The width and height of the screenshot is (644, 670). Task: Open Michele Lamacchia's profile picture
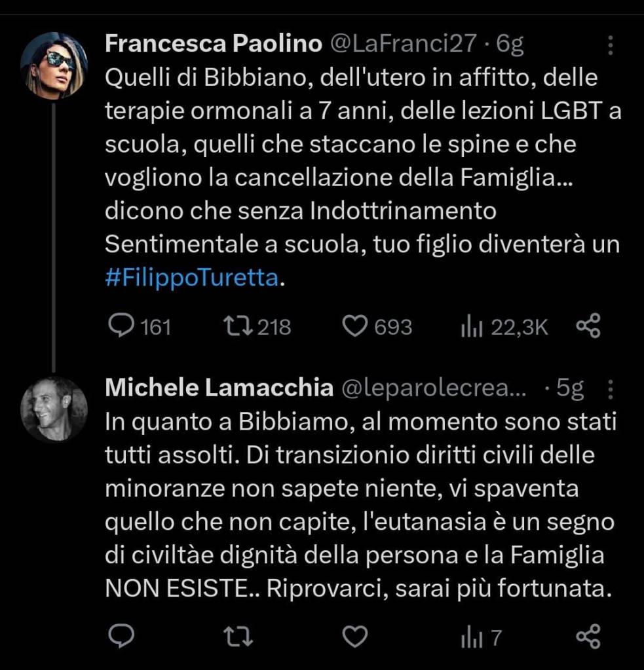point(54,408)
